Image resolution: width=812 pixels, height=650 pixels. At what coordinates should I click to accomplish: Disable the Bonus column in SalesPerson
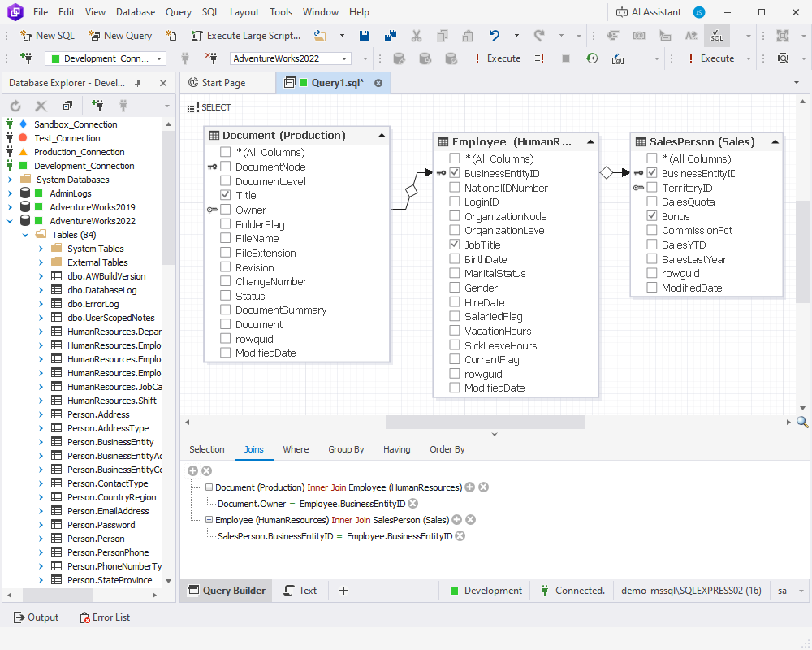coord(652,215)
